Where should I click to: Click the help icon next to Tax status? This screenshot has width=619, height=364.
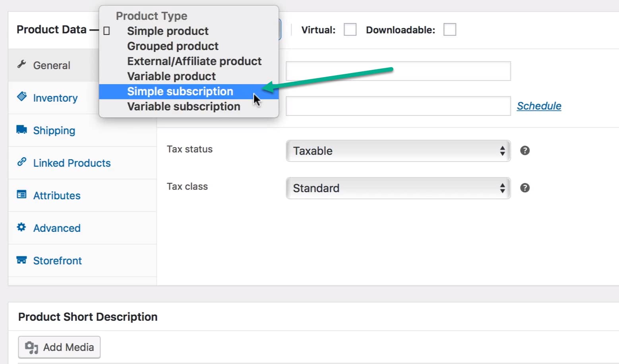click(525, 150)
